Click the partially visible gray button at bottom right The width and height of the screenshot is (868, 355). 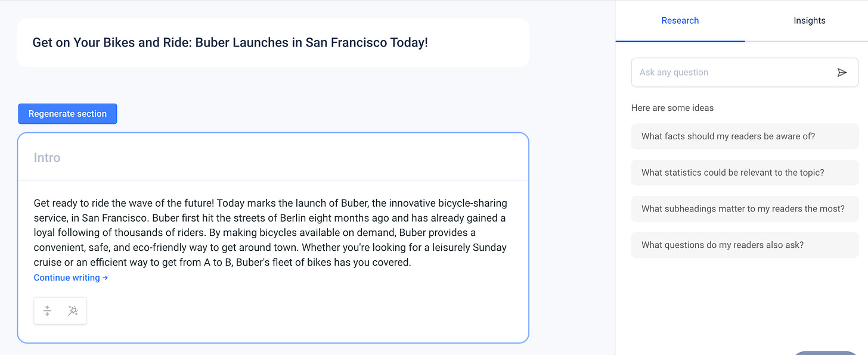826,353
